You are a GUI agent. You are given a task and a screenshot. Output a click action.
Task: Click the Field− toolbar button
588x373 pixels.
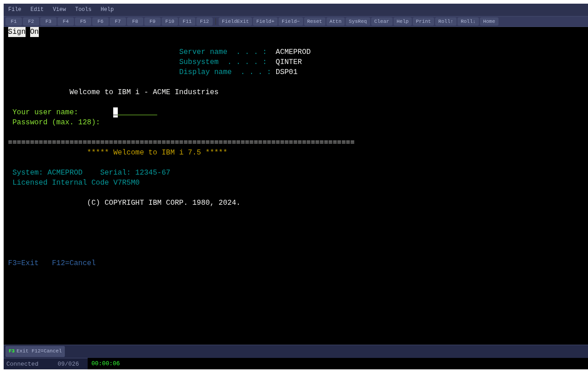(291, 21)
